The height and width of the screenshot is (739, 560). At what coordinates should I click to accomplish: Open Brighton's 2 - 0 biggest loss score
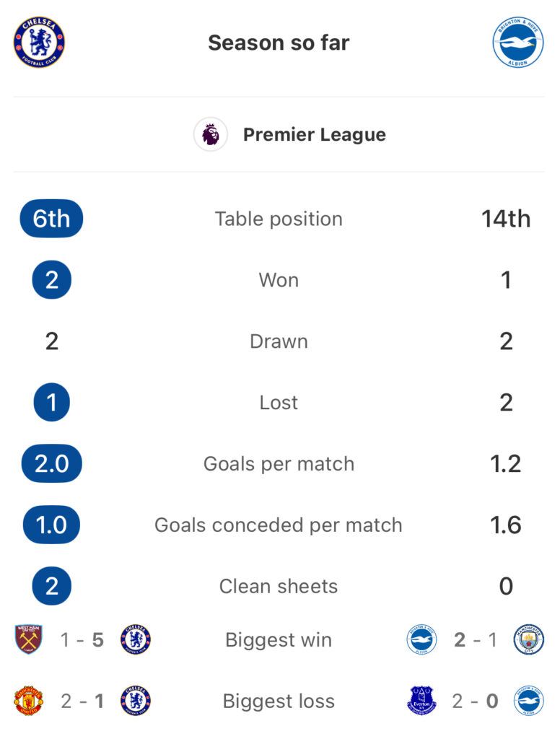click(475, 701)
